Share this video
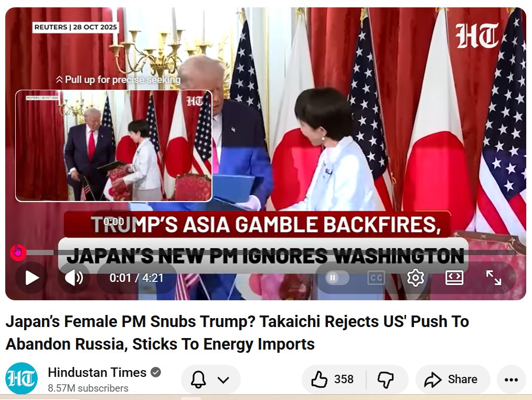The width and height of the screenshot is (532, 400). click(453, 380)
